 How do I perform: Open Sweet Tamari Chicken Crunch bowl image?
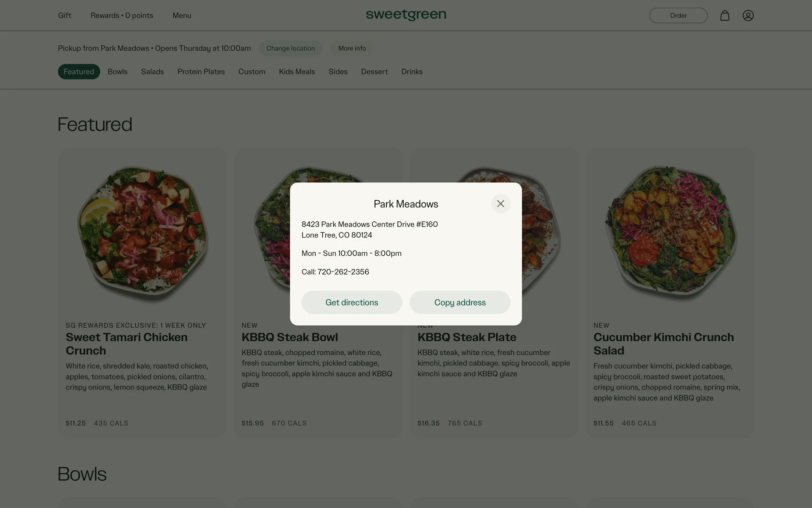142,233
